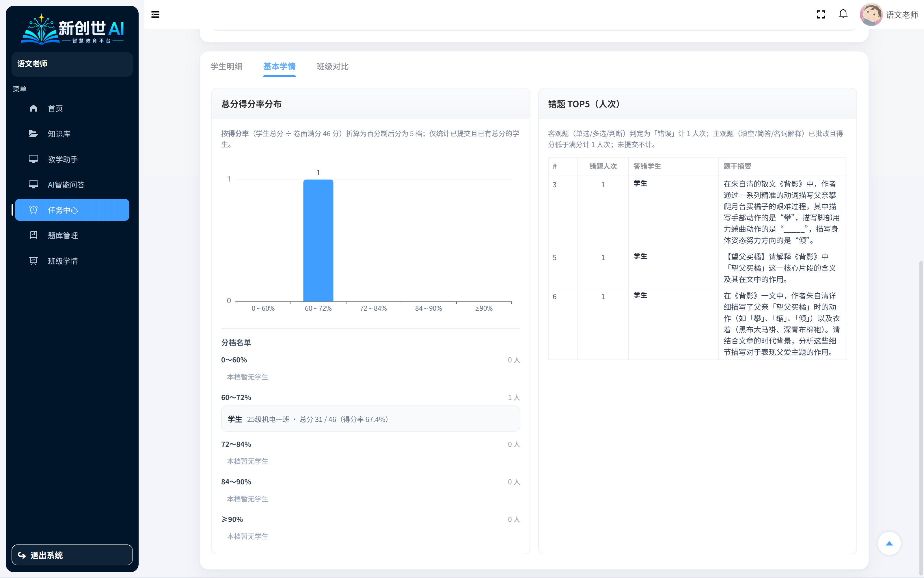Switch to the 班级对比 tab
Screen dimensions: 924x578
click(x=332, y=66)
